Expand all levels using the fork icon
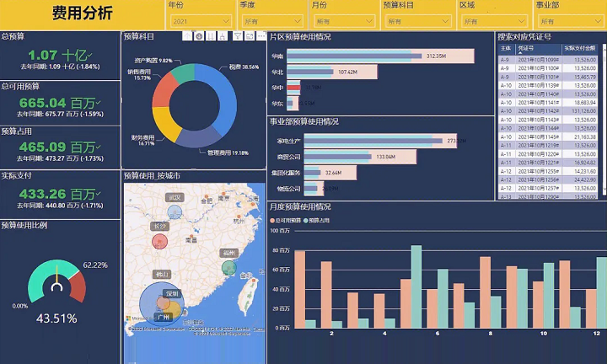 224,36
